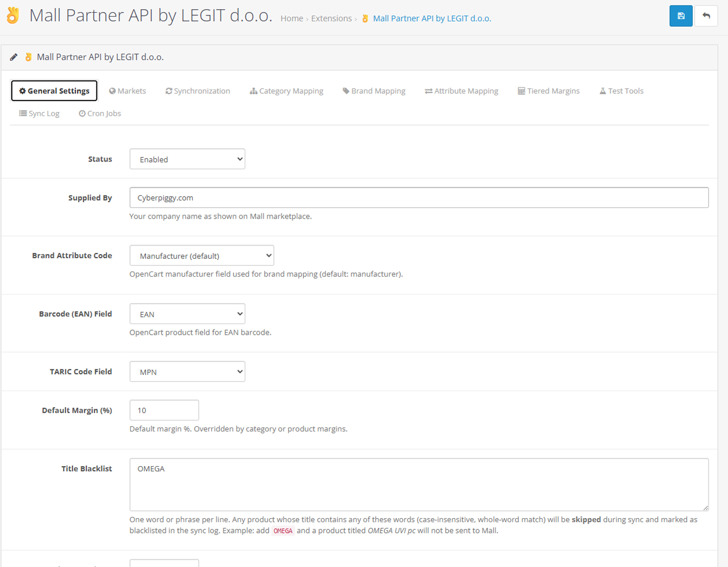The image size is (728, 567).
Task: Select the Brand Mapping tab
Action: [x=374, y=91]
